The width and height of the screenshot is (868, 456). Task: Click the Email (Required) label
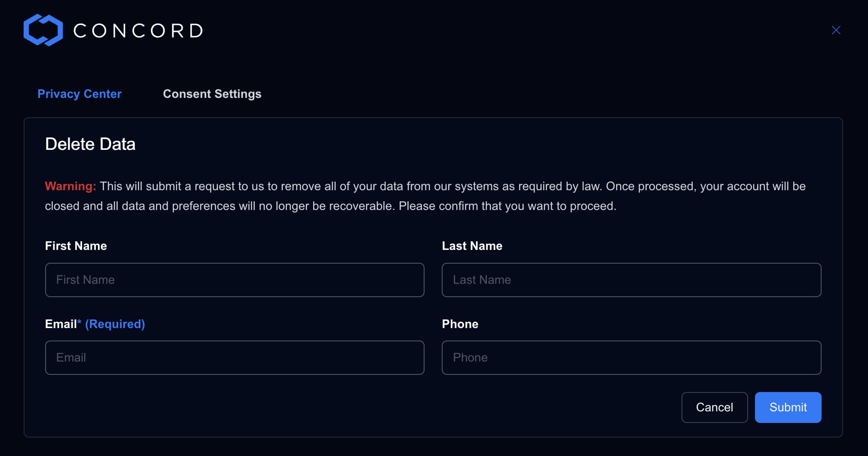coord(95,324)
